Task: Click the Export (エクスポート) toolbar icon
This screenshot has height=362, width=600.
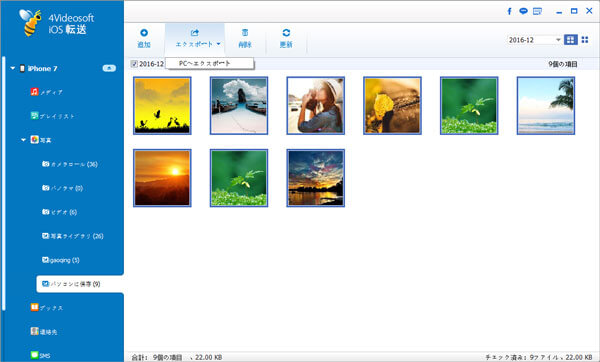Action: (x=194, y=33)
